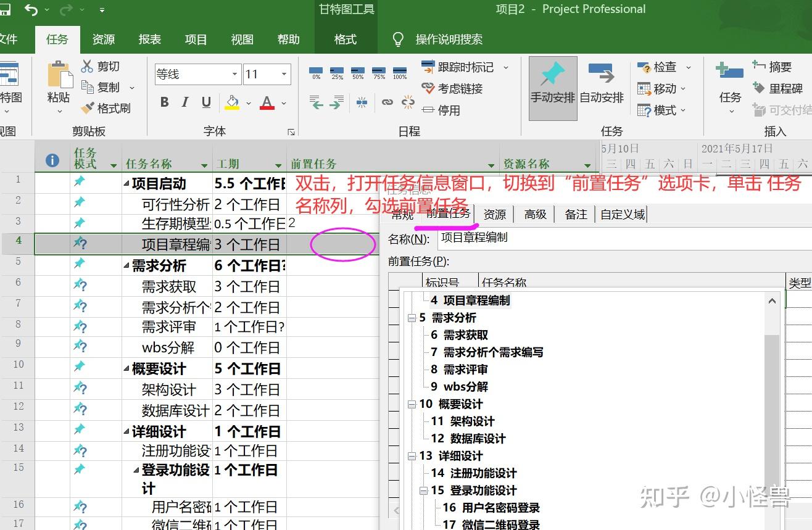812x530 pixels.
Task: Open the 等线 font name dropdown
Action: tap(234, 74)
